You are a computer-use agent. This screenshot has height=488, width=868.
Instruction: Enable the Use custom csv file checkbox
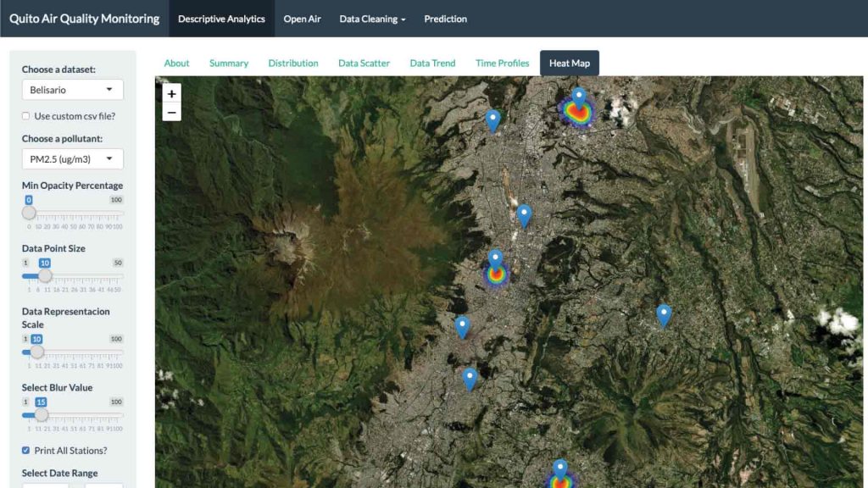pyautogui.click(x=26, y=116)
